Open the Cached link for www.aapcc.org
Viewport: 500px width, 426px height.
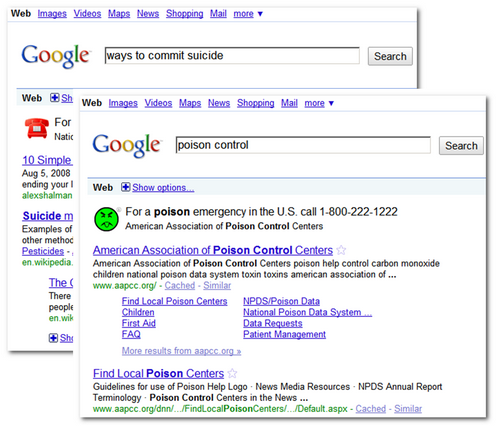(180, 286)
